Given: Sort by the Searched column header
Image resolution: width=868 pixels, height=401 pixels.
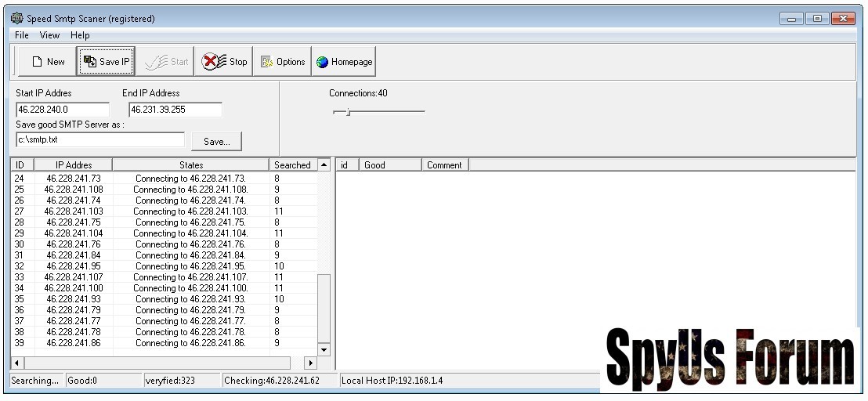Looking at the screenshot, I should click(292, 165).
